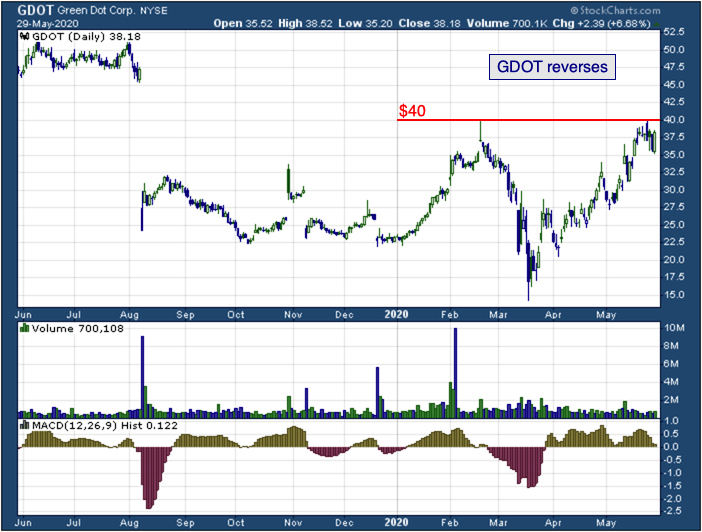Click the 32.5 price axis label
Screen dimensions: 702x532
[x=674, y=172]
